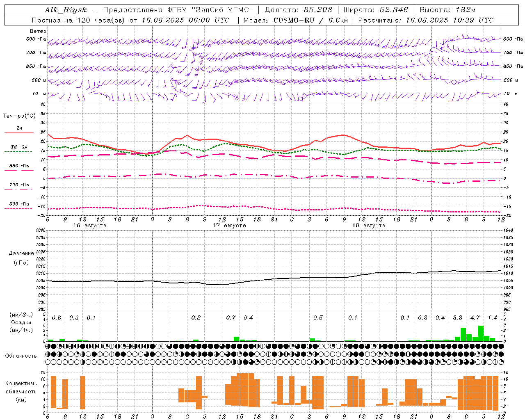The image size is (525, 420).
Task: Click the Конвективн. облачность label
Action: click(x=21, y=387)
